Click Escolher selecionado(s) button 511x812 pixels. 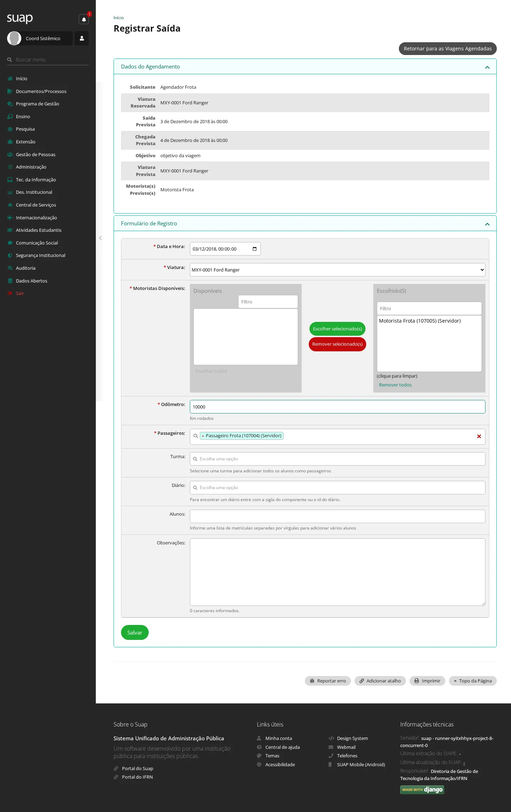[337, 329]
